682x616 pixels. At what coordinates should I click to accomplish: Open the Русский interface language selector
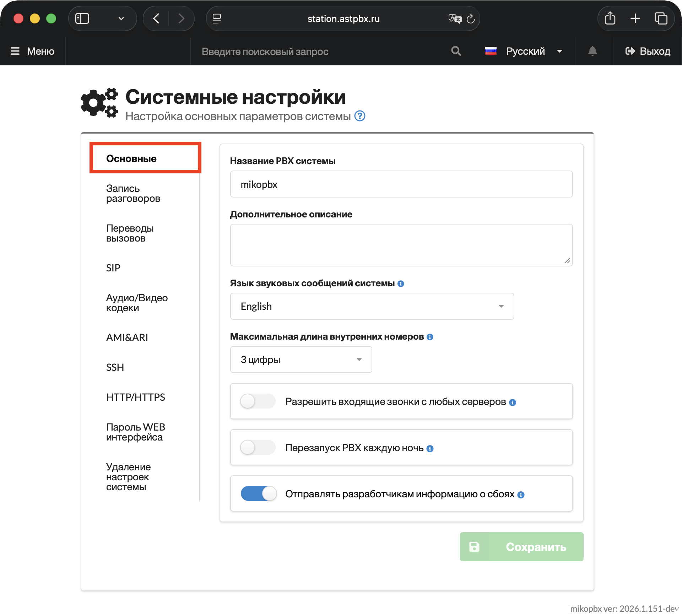coord(525,51)
